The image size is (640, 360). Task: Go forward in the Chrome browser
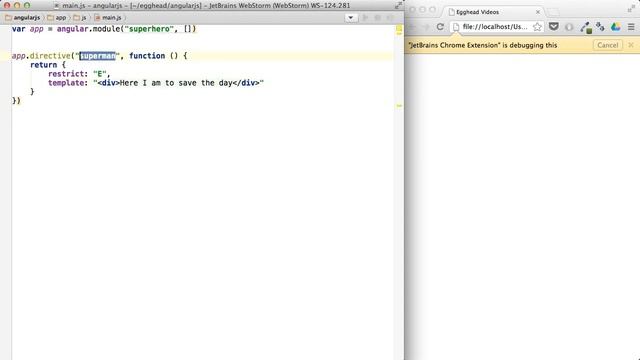[x=426, y=27]
